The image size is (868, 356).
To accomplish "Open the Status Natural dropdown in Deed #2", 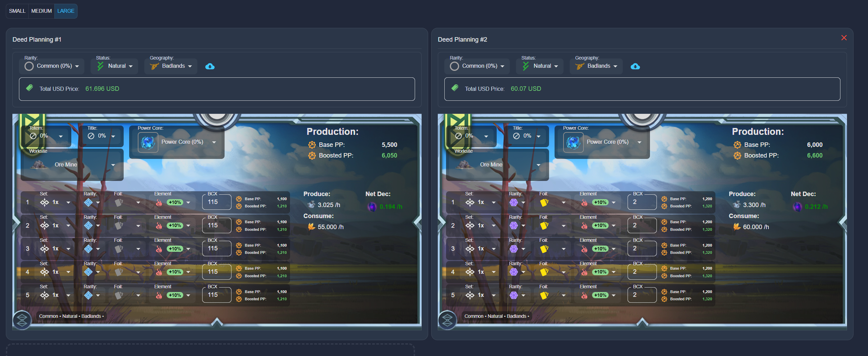I will tap(540, 66).
